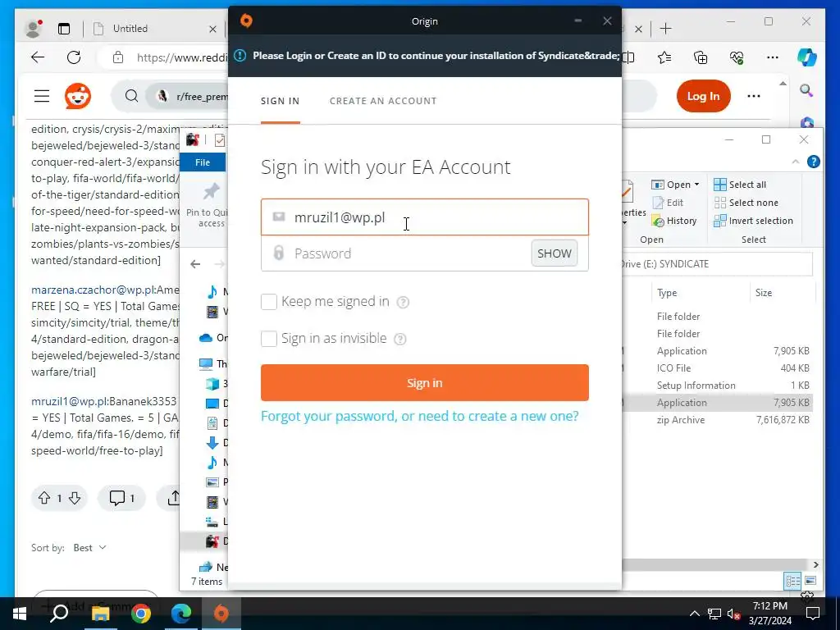The image size is (840, 630).
Task: Click the Reddit Log In button
Action: point(703,96)
